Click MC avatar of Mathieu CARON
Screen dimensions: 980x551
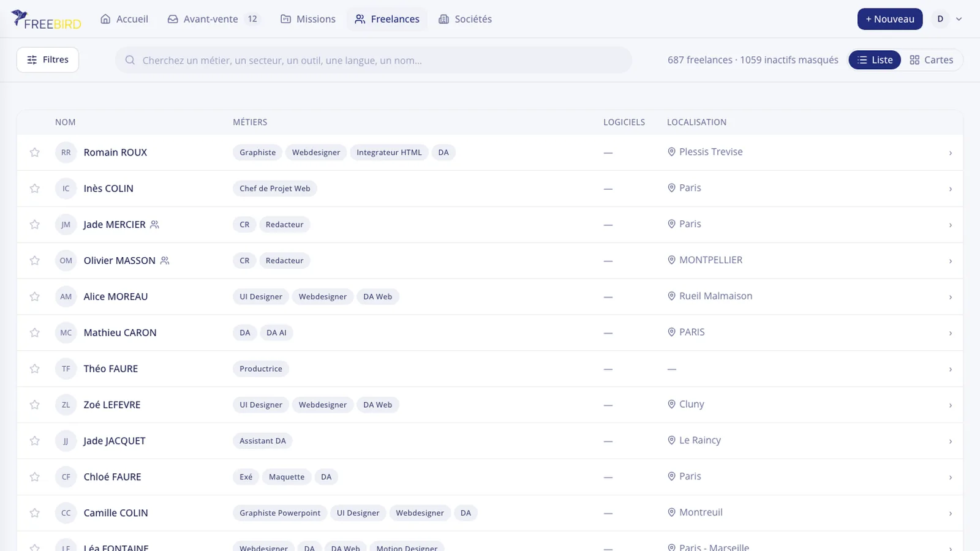(x=66, y=333)
